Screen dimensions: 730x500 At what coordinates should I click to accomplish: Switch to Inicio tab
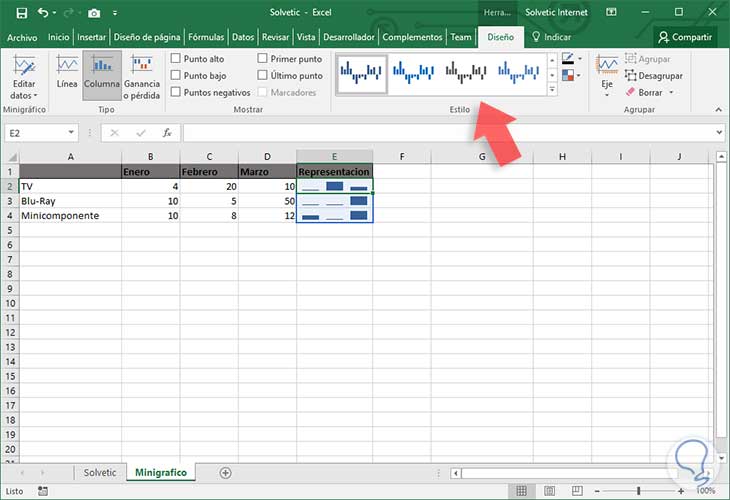pos(58,37)
